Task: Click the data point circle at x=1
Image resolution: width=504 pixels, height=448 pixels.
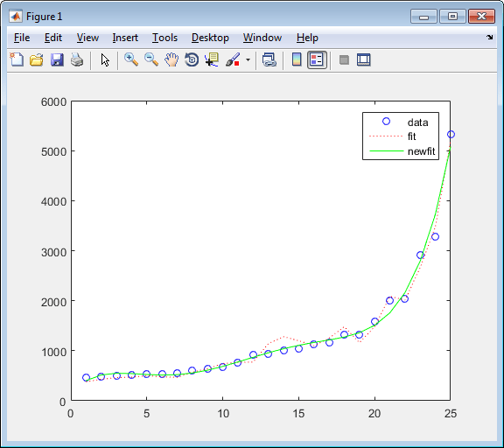Action: [x=86, y=378]
